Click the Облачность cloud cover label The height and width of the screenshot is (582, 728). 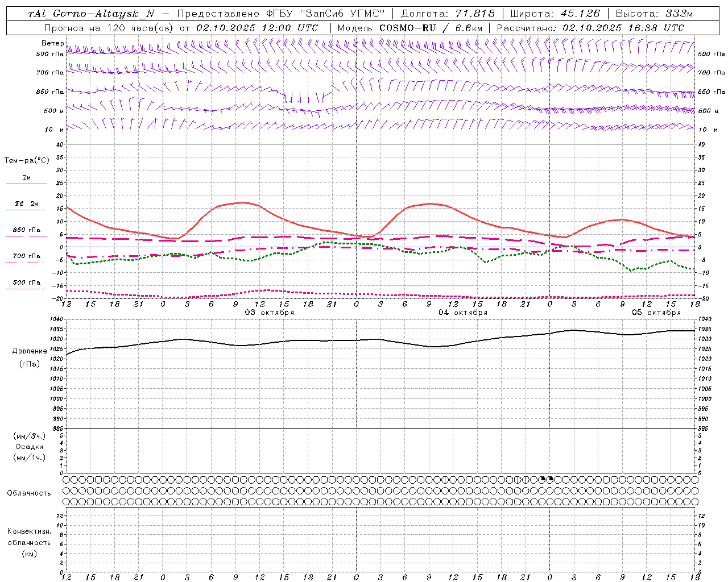[29, 493]
